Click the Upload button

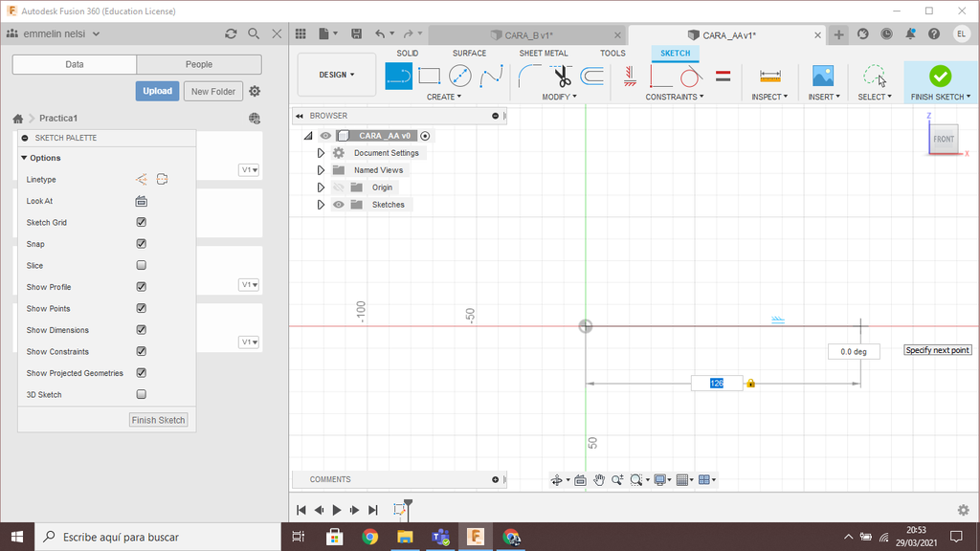(x=158, y=91)
